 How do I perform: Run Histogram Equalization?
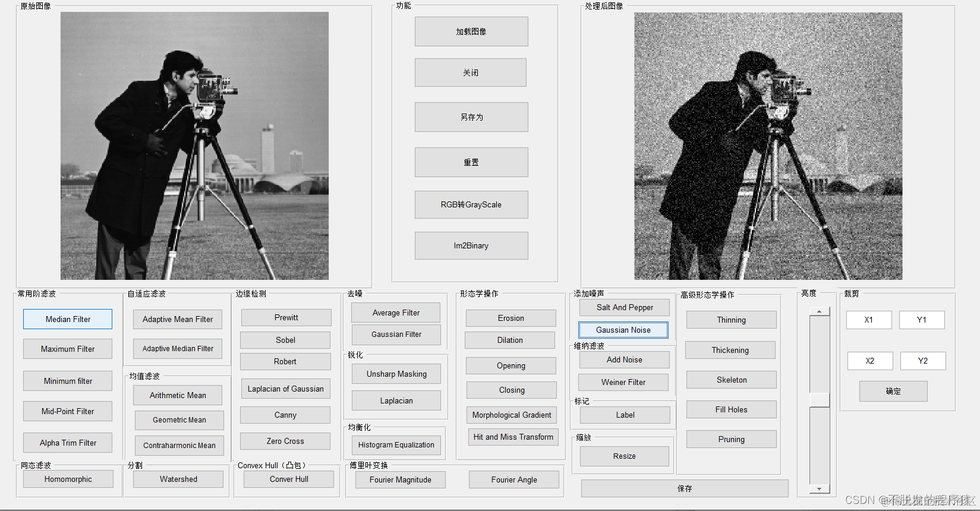(396, 444)
